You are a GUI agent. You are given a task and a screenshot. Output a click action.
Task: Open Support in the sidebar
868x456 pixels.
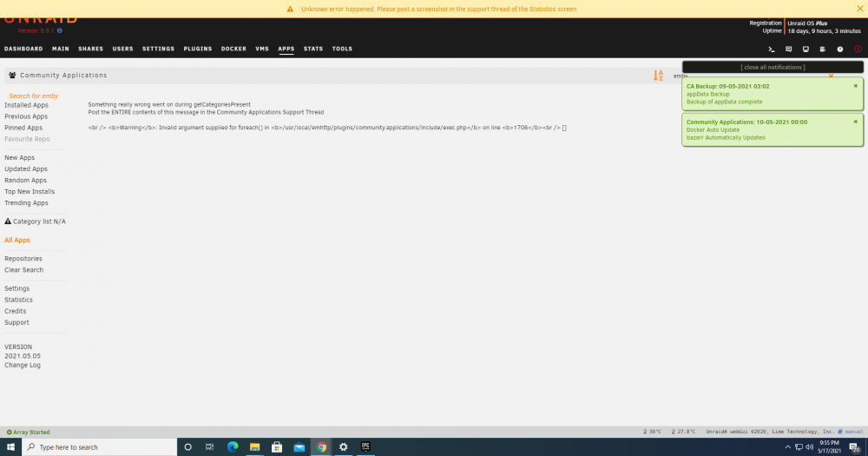[x=16, y=322]
